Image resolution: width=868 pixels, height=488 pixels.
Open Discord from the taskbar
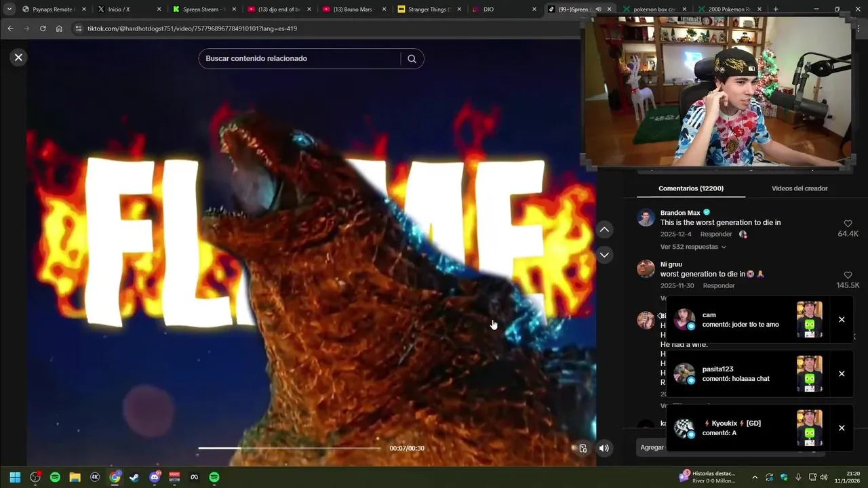click(155, 477)
